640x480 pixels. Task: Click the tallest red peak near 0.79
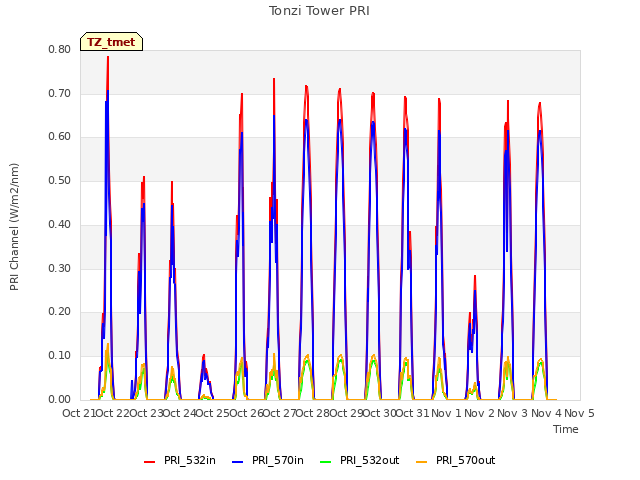click(108, 57)
